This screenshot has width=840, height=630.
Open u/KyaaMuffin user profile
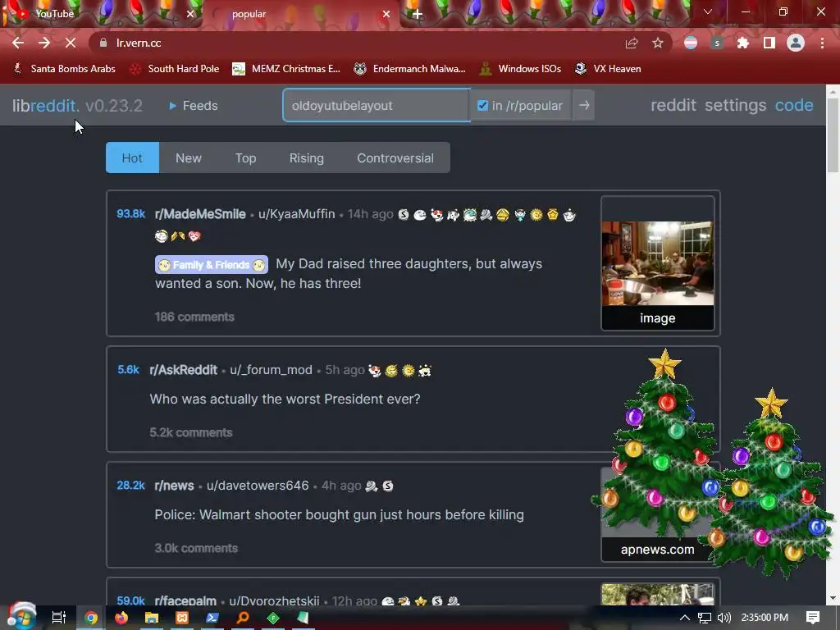click(x=297, y=214)
